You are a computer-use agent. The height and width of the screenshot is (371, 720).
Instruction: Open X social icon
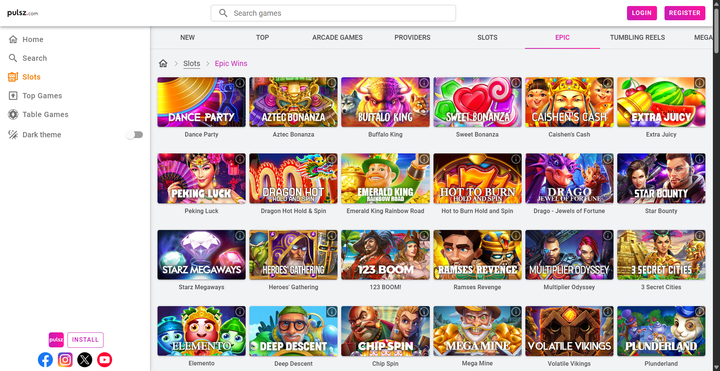85,360
